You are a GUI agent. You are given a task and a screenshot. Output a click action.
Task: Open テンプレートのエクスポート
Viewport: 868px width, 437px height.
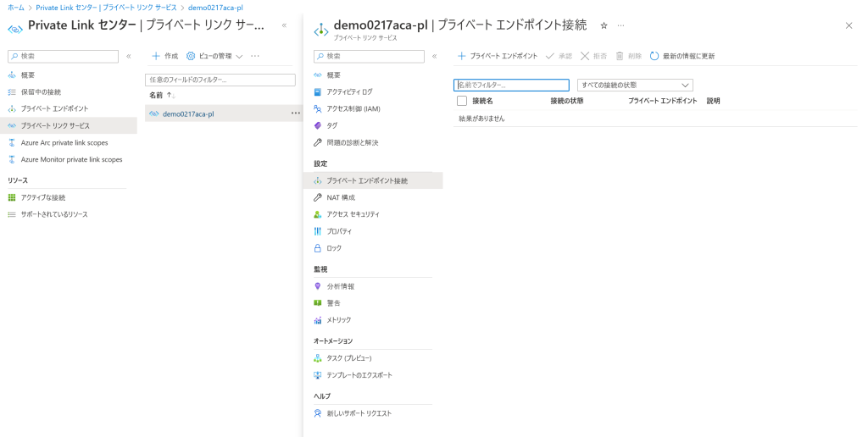pyautogui.click(x=359, y=375)
